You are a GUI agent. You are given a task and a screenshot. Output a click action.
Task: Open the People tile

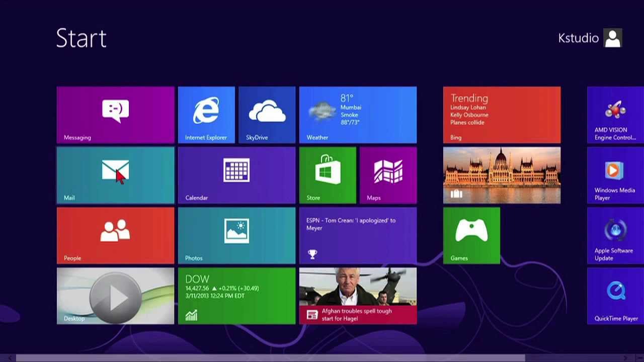click(x=115, y=235)
